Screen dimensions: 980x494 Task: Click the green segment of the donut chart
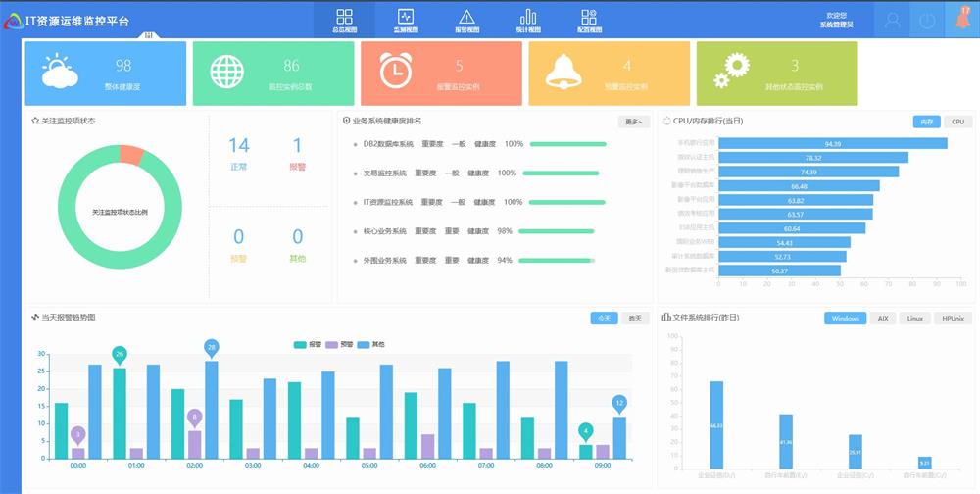pos(120,258)
